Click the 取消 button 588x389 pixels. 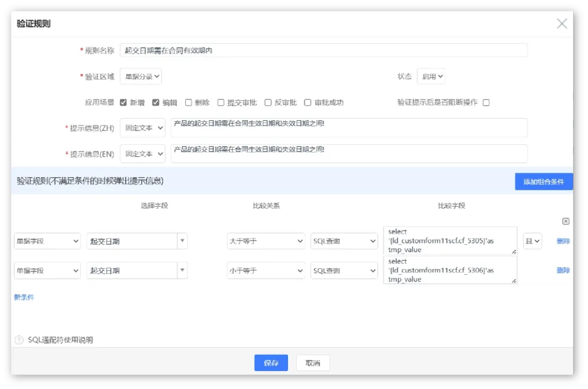click(313, 363)
